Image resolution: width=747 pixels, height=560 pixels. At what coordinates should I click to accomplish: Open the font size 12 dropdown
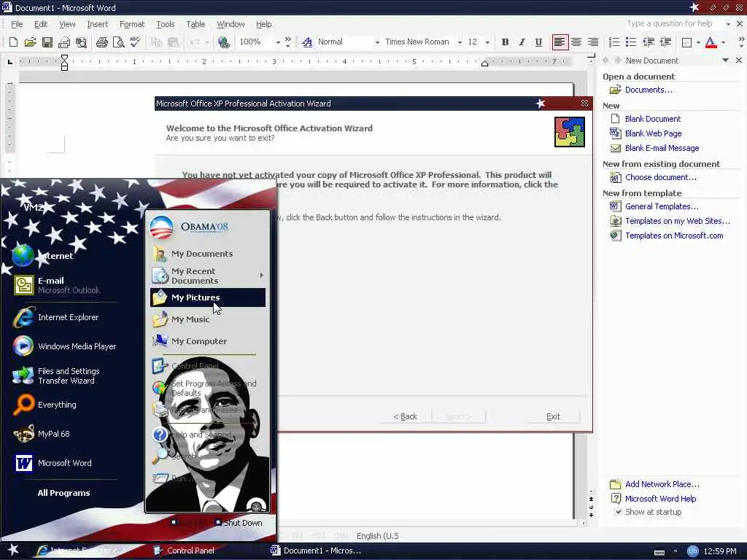(x=487, y=42)
